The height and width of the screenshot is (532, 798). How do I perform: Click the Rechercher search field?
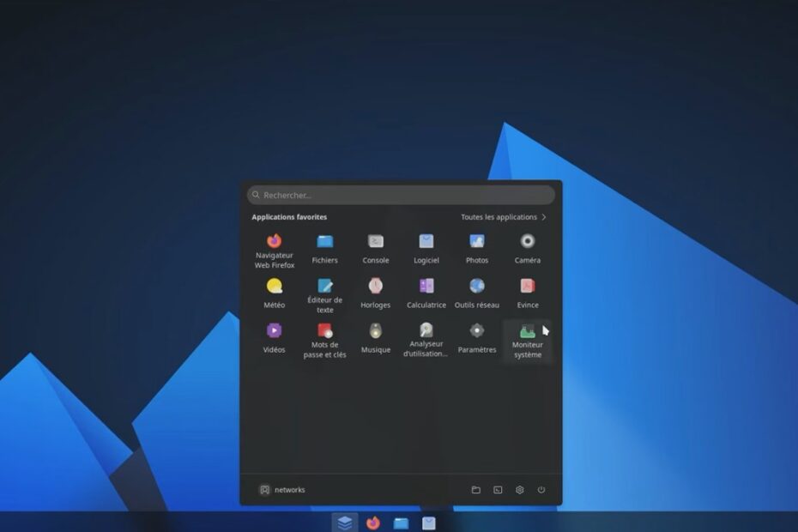[401, 195]
